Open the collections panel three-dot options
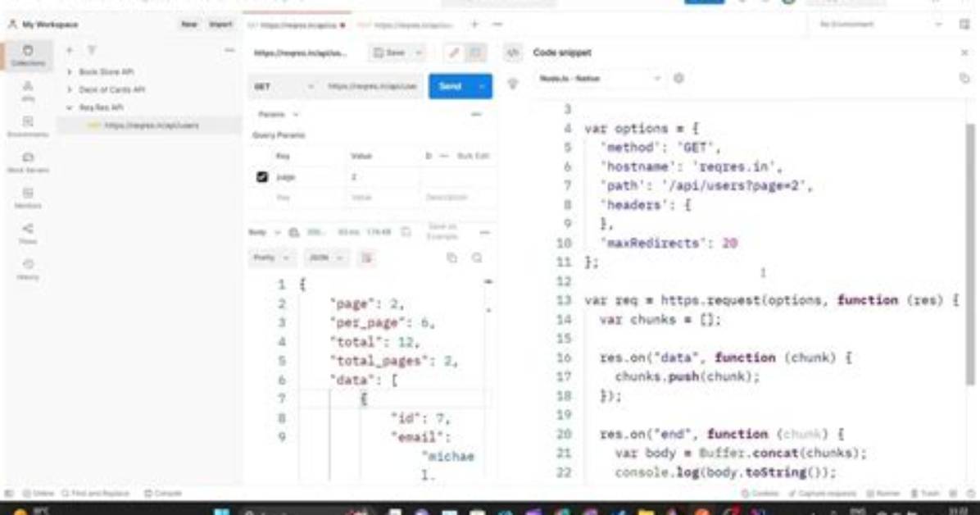The height and width of the screenshot is (515, 980). [229, 50]
